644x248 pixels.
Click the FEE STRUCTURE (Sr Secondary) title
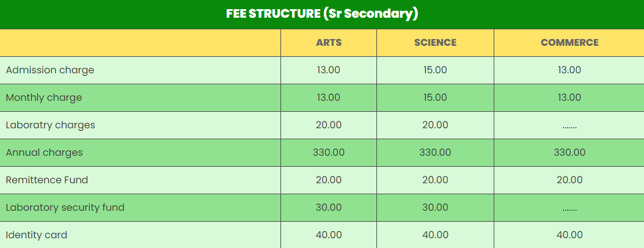pos(322,14)
